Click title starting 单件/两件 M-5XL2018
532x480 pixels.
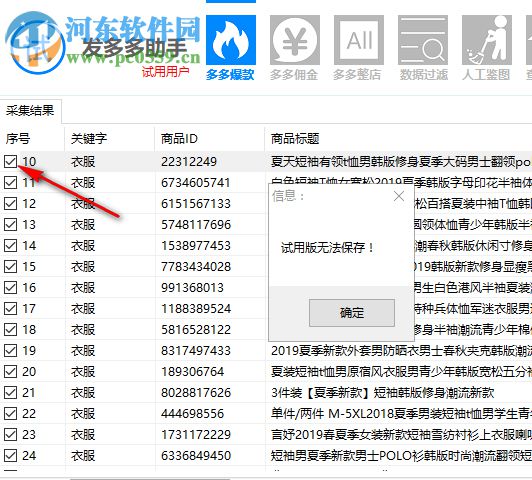point(401,414)
